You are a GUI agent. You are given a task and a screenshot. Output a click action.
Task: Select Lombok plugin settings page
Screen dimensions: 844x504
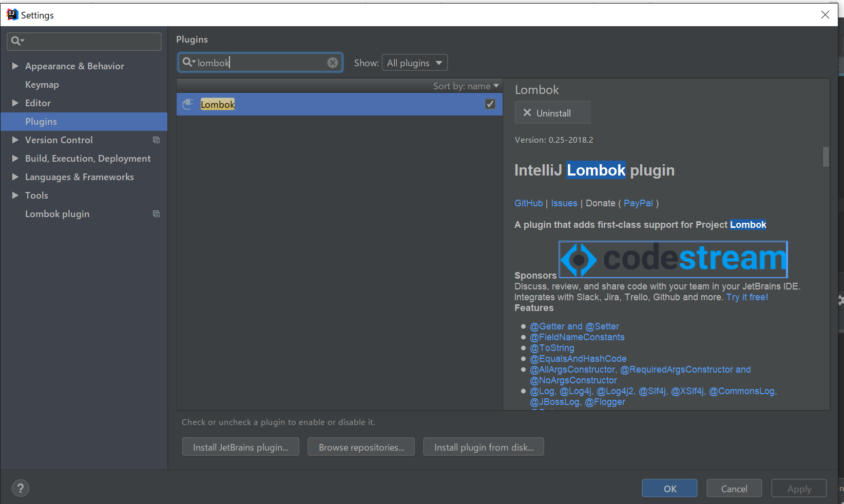click(57, 214)
